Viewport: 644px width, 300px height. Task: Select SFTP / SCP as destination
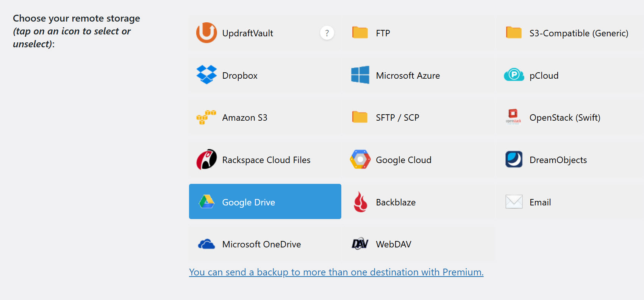[397, 117]
